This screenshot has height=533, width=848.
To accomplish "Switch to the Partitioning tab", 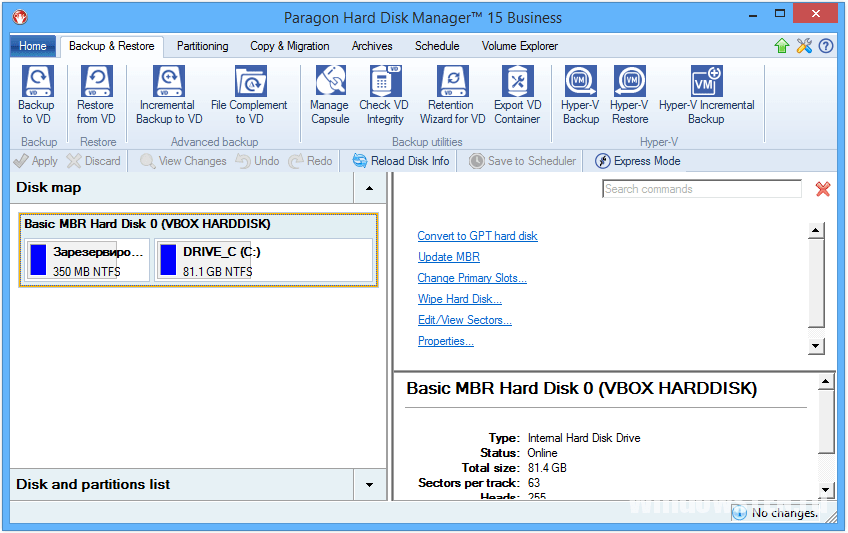I will click(202, 46).
